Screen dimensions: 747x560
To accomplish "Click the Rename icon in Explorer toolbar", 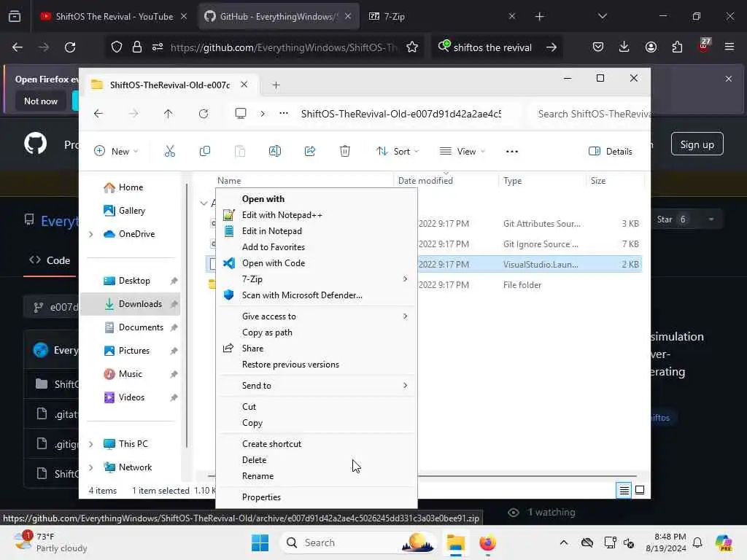I will (x=275, y=152).
